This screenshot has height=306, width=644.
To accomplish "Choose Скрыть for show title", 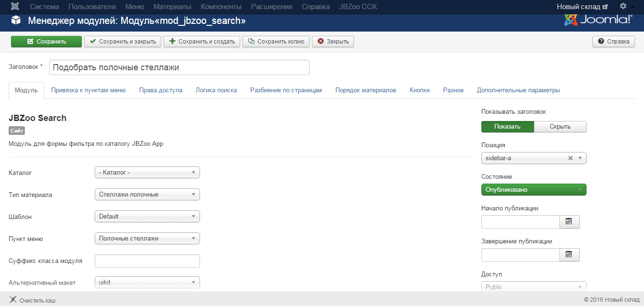I will click(560, 127).
